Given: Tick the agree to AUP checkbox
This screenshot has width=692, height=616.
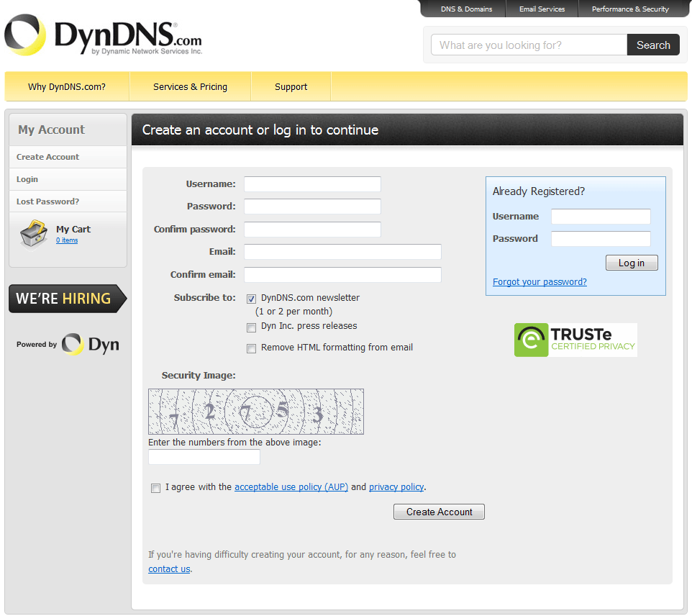Looking at the screenshot, I should (x=156, y=489).
